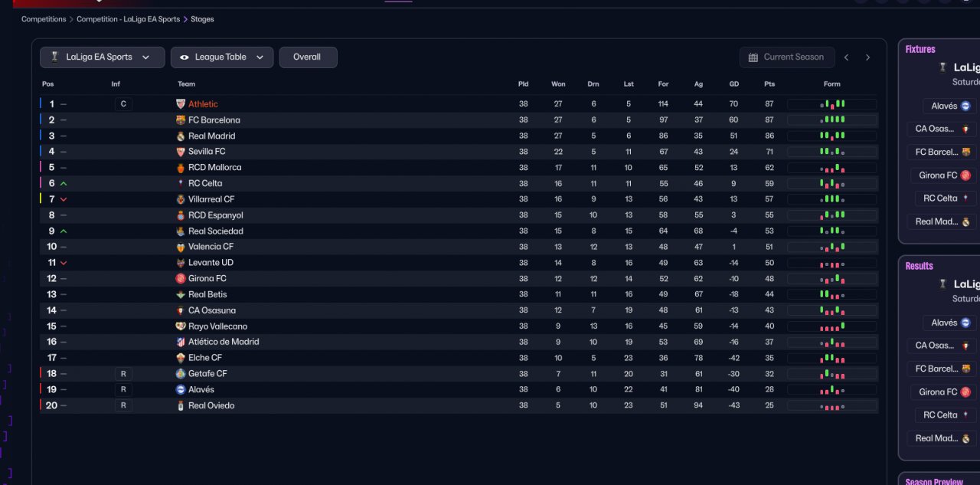980x485 pixels.
Task: Click the calendar icon beside Current Season
Action: pos(753,57)
